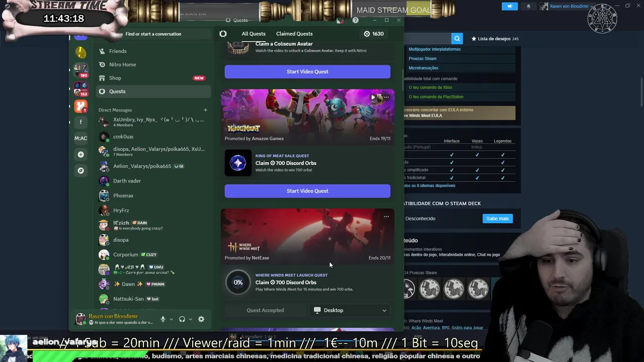Open DM with disopa
Screen dimensions: 644x362
tap(153, 240)
